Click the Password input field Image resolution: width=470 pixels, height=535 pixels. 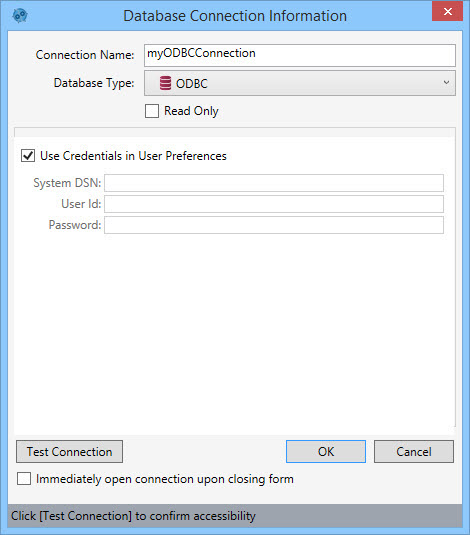(x=274, y=225)
